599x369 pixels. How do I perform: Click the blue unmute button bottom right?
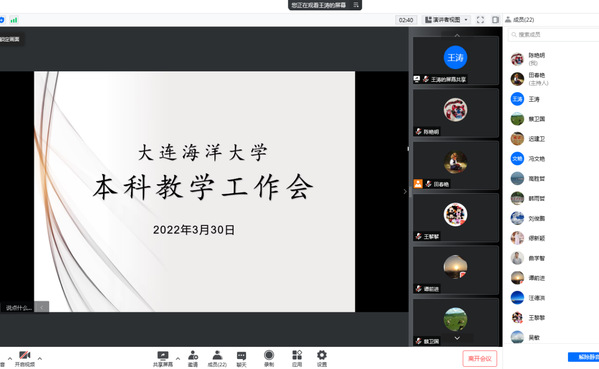584,357
